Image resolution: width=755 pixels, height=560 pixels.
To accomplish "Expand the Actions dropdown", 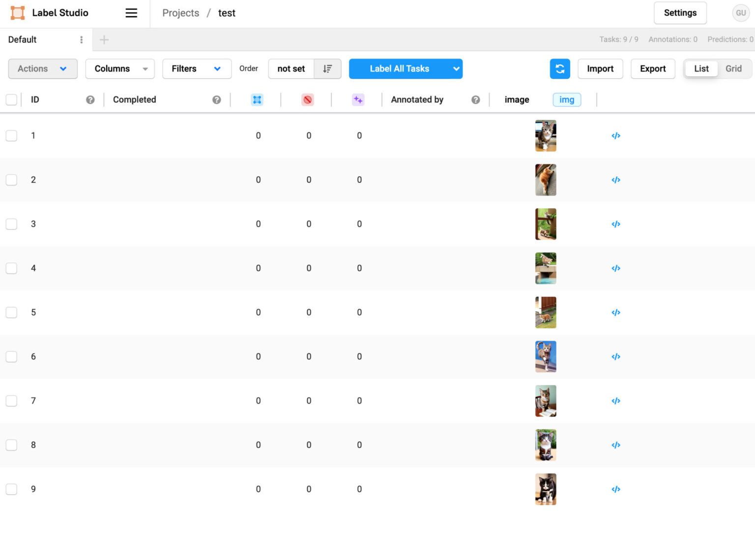I will (x=43, y=69).
